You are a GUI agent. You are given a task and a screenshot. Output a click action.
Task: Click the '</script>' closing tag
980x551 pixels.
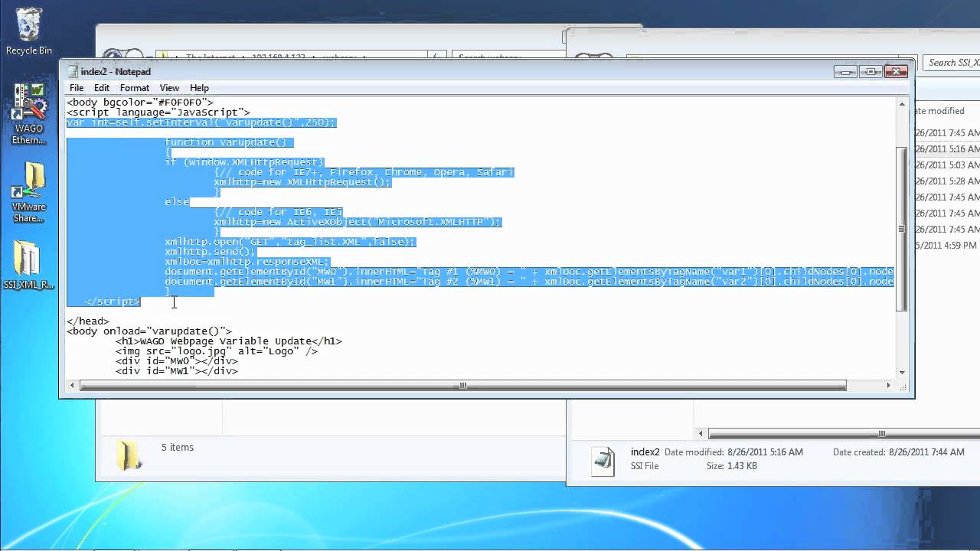point(113,301)
